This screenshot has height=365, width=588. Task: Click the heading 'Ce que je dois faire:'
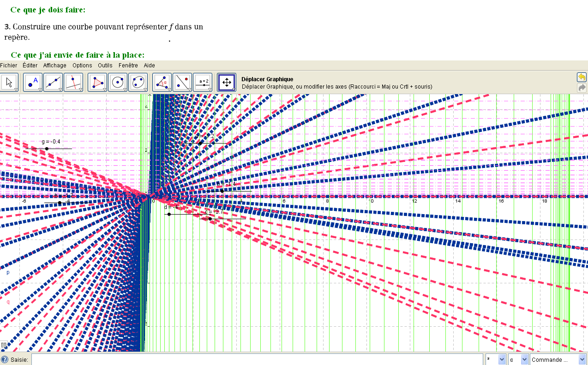tap(48, 10)
